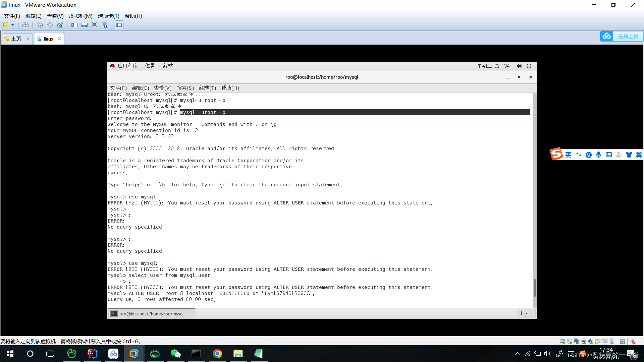This screenshot has width=644, height=362.
Task: Open the terminal 帮助(H) menu
Action: coord(230,88)
